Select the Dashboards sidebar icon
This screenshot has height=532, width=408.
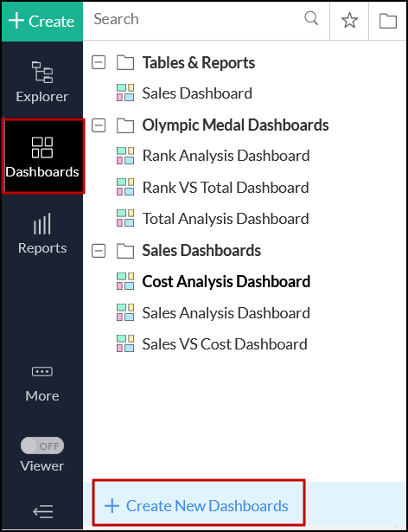[x=42, y=156]
